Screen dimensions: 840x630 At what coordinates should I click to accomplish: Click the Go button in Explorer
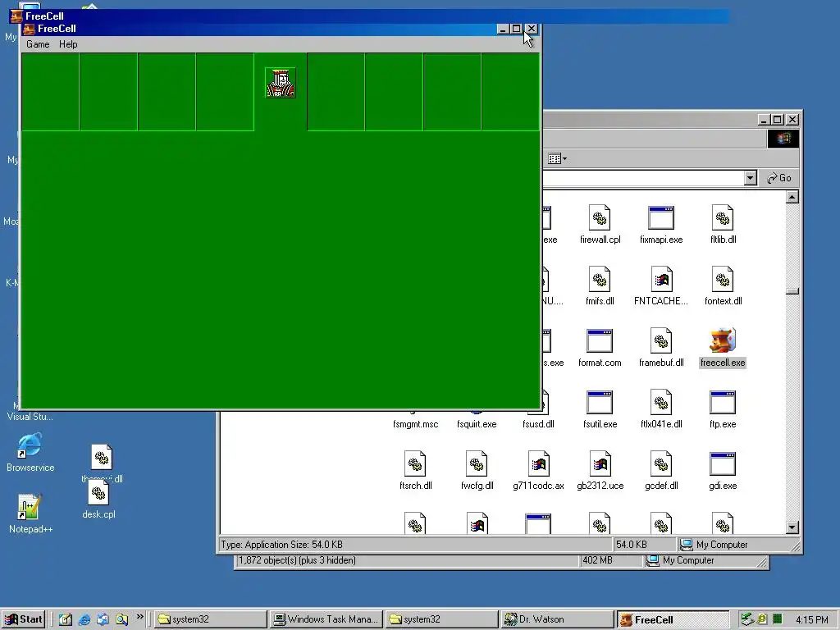(x=779, y=178)
